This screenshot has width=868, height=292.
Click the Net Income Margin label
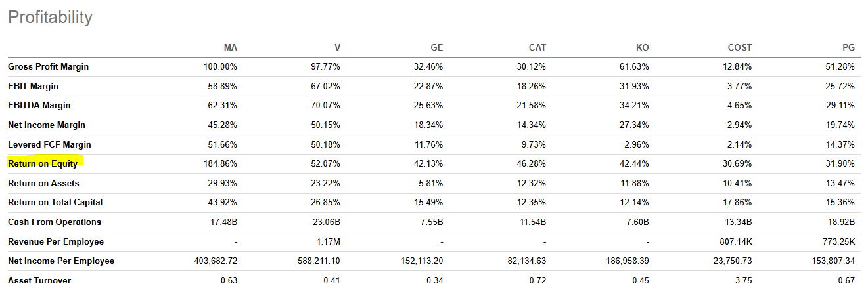point(46,125)
